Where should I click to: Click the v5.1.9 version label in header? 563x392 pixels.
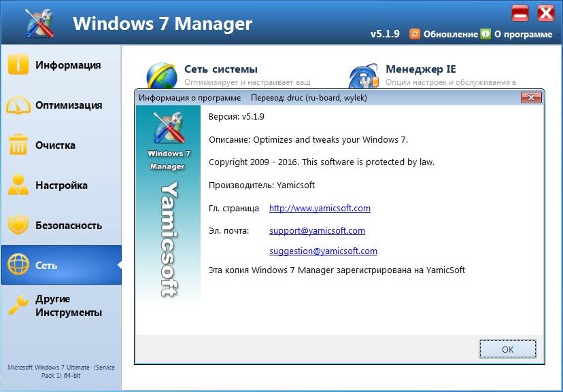pyautogui.click(x=385, y=34)
